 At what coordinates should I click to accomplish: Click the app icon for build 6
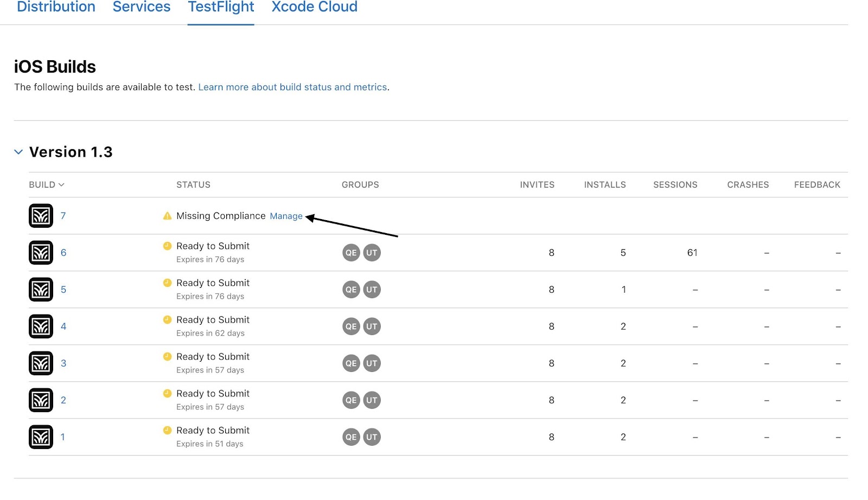(x=41, y=253)
